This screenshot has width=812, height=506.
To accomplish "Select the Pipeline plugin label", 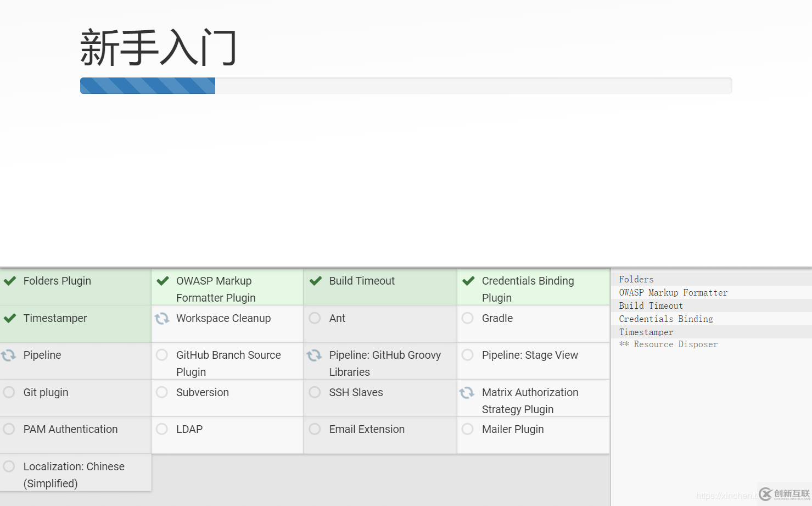I will [42, 355].
